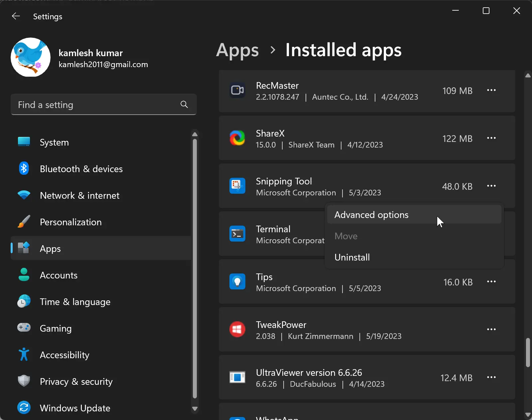The width and height of the screenshot is (532, 420).
Task: Open more options for UltraViewer
Action: (491, 377)
